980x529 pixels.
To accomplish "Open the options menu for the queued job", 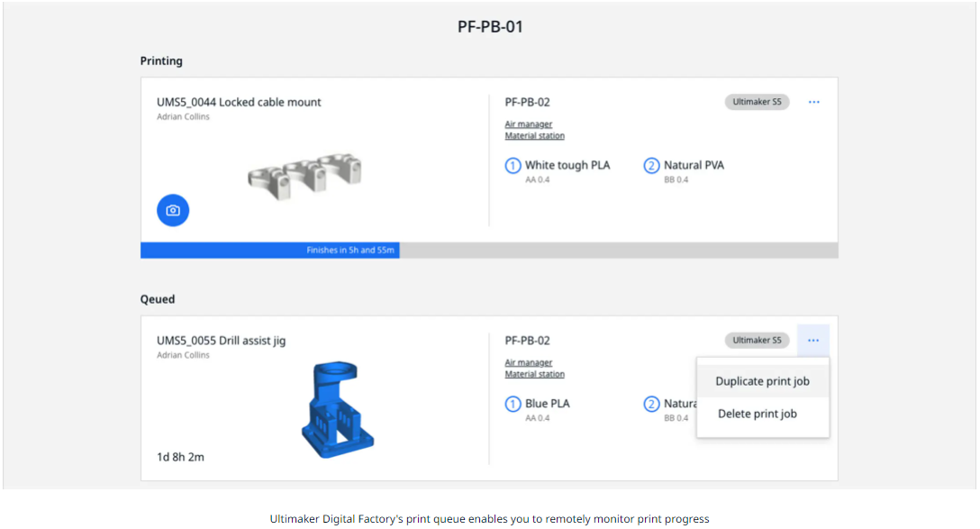I will point(813,340).
